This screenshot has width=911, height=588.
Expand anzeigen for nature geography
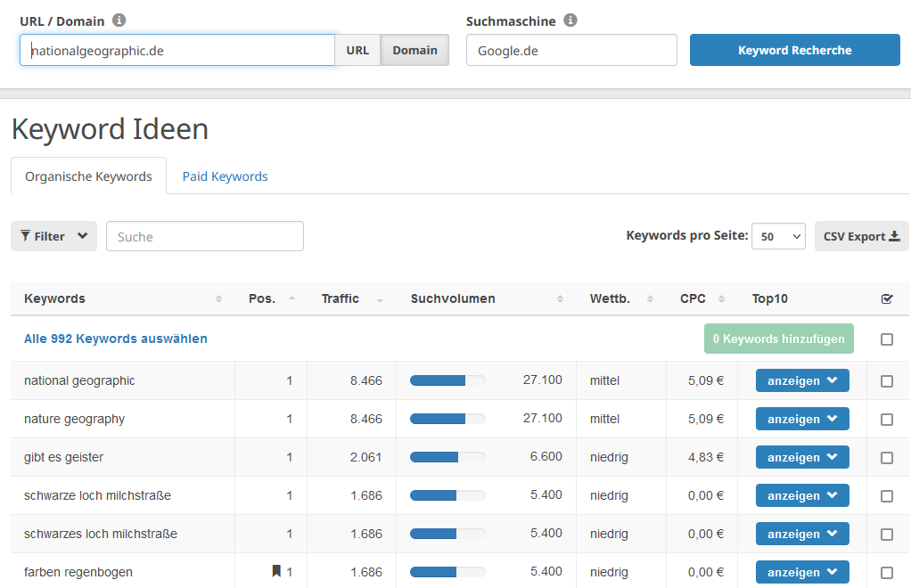802,419
